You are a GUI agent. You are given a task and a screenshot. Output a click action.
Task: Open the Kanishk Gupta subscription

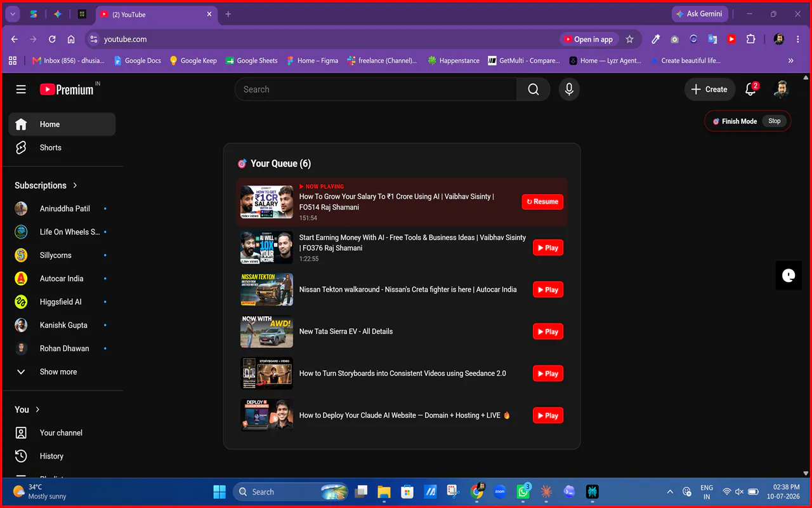tap(62, 325)
